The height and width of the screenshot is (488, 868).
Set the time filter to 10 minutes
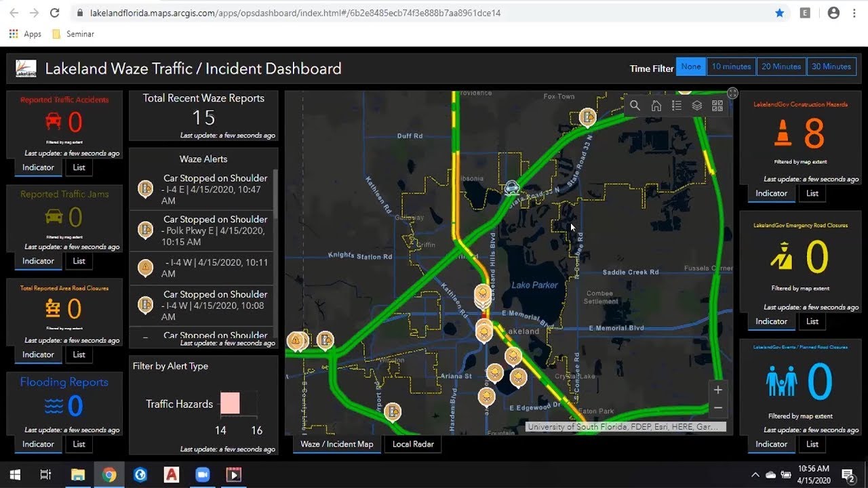coord(732,66)
